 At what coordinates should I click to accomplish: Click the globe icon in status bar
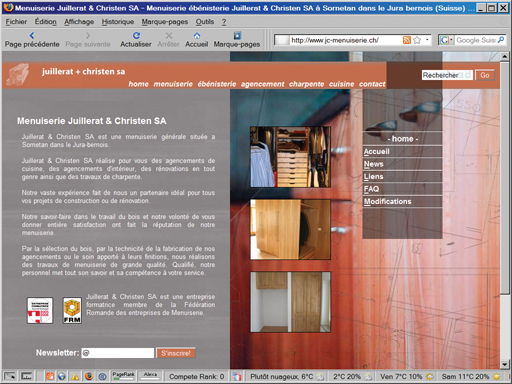coord(62,377)
